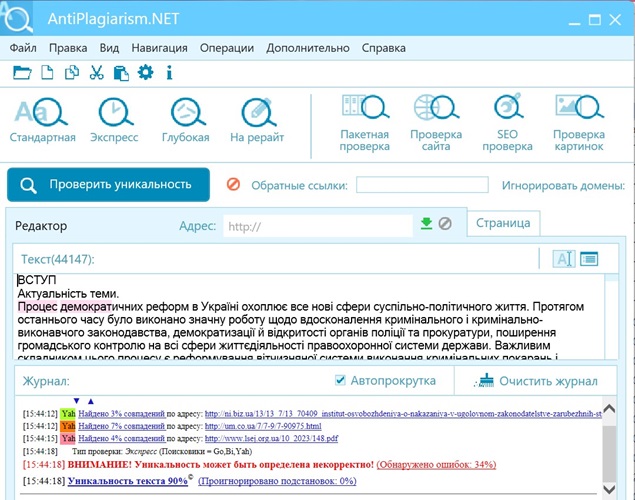Create a new document with the blank page icon

click(47, 73)
